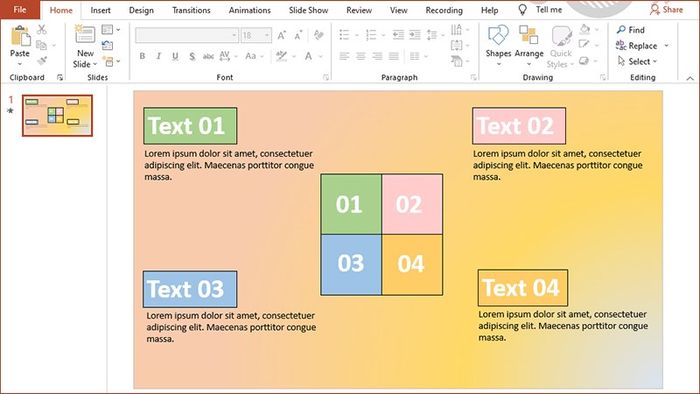The image size is (700, 394).
Task: Increase font size with the large A icon
Action: [281, 35]
